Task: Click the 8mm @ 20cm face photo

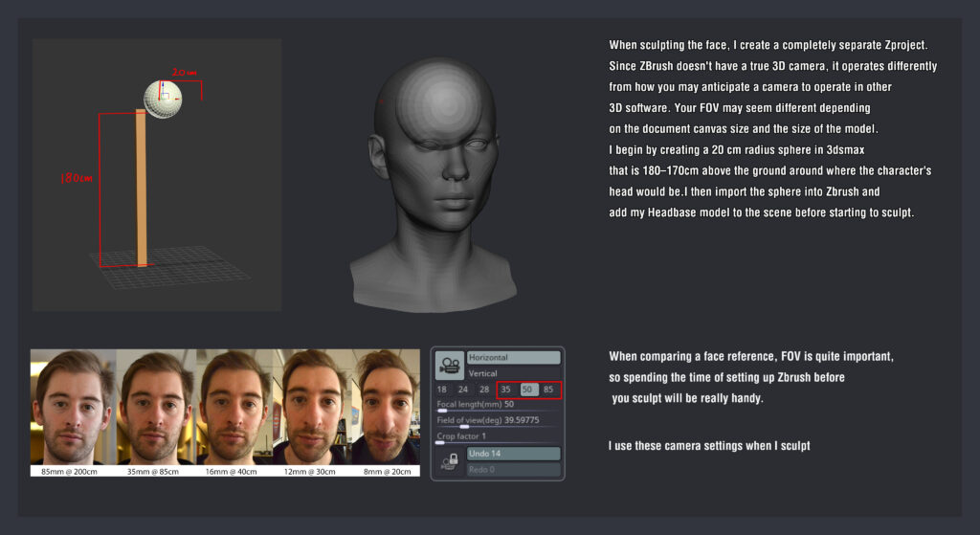Action: click(386, 407)
